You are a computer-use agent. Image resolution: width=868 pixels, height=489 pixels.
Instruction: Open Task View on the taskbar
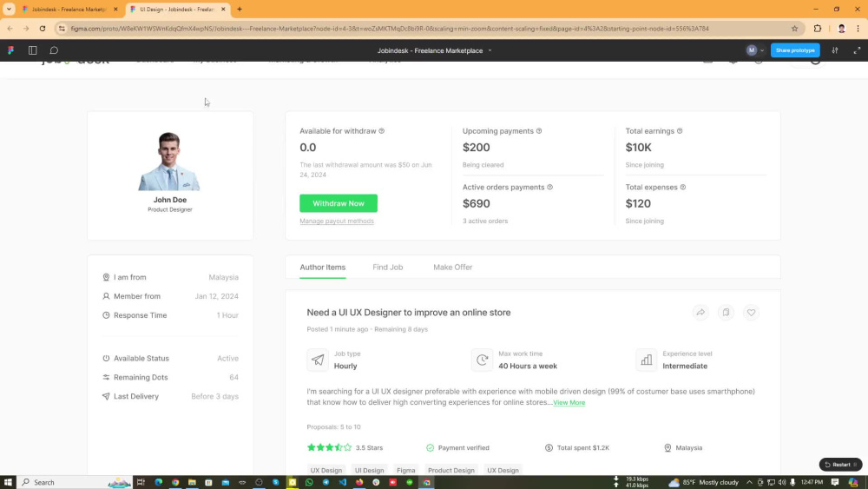coord(141,482)
